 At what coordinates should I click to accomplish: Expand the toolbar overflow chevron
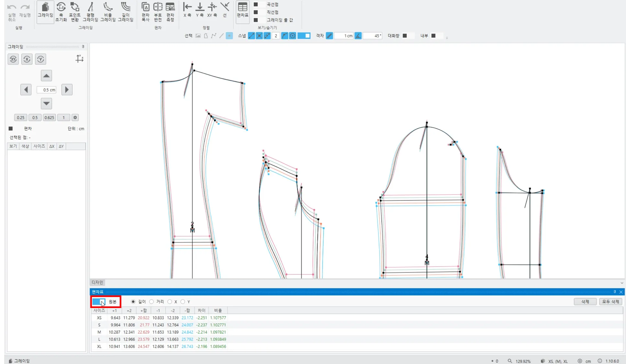[x=447, y=38]
